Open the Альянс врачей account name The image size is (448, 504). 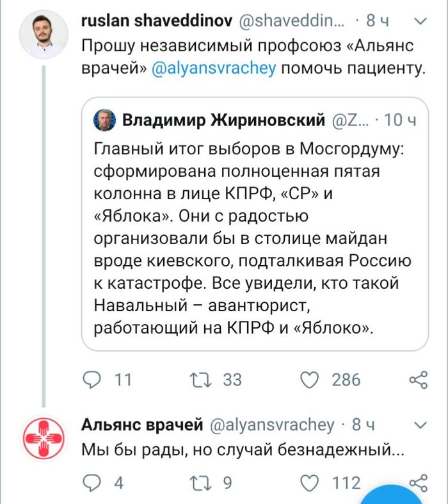[x=143, y=425]
